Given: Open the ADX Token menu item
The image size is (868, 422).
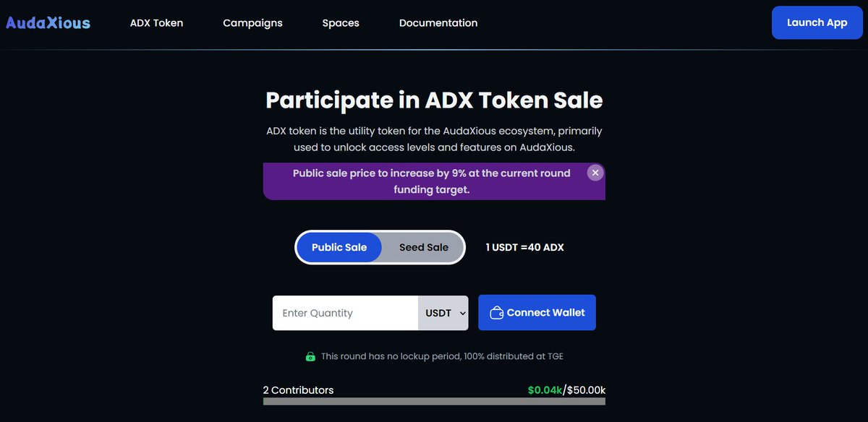Looking at the screenshot, I should [156, 22].
